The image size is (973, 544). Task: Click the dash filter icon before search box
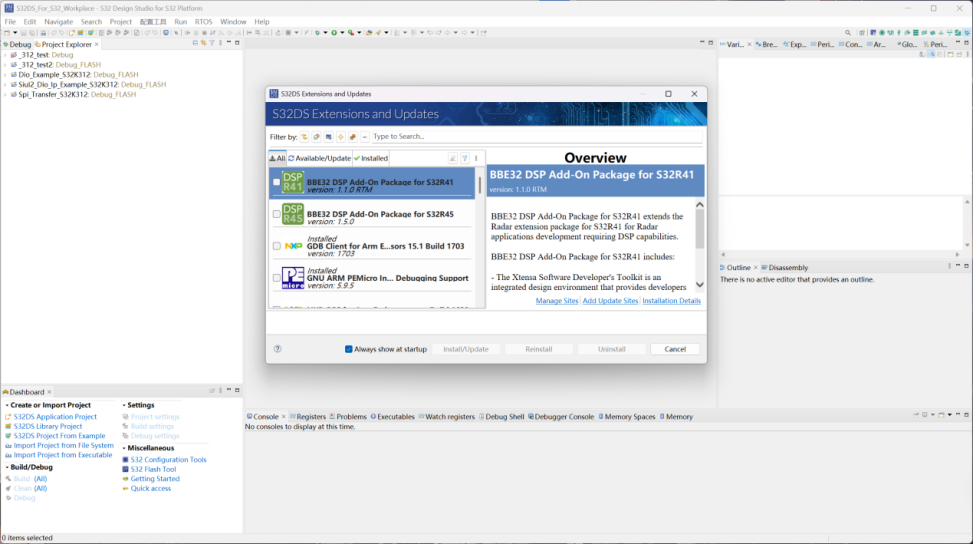pos(365,136)
